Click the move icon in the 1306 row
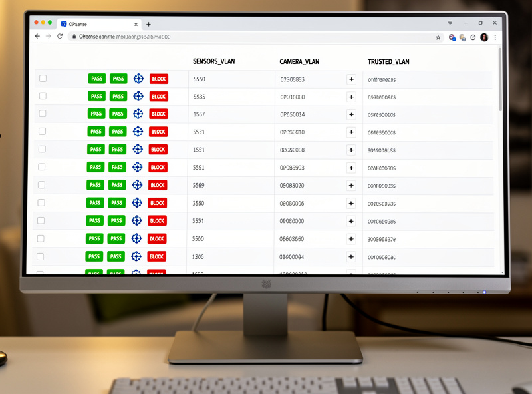532x394 pixels. tap(136, 256)
